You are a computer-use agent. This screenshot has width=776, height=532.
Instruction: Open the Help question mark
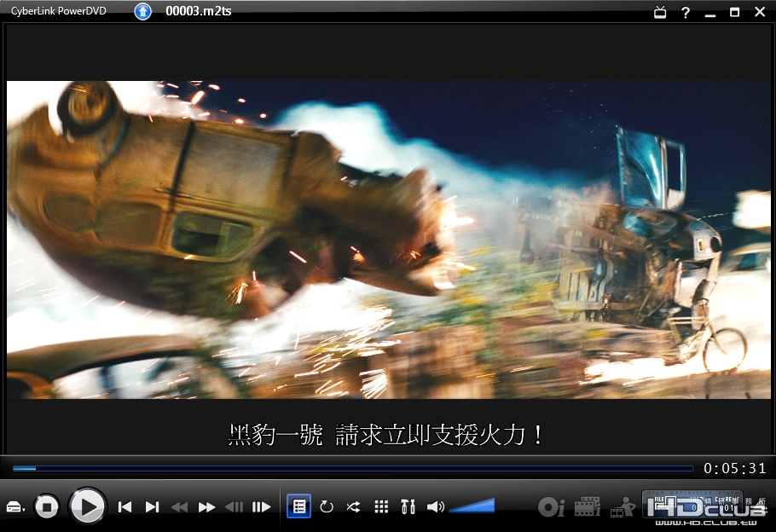point(686,13)
